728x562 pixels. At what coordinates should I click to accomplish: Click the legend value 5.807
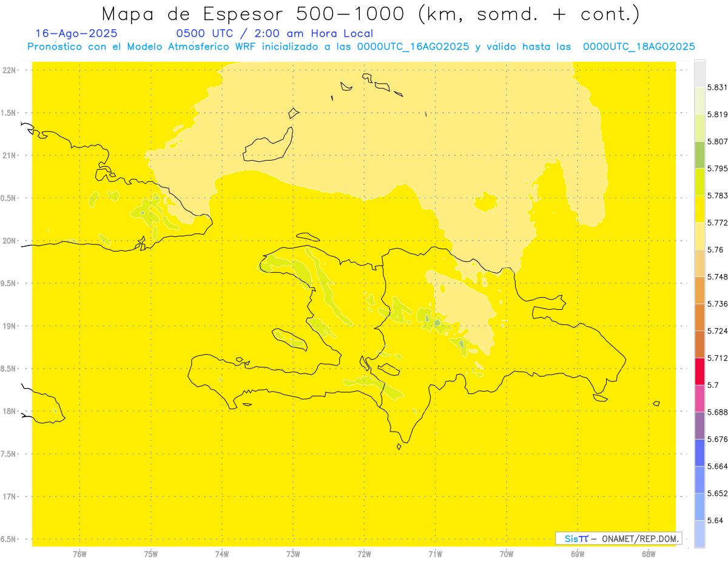[718, 141]
